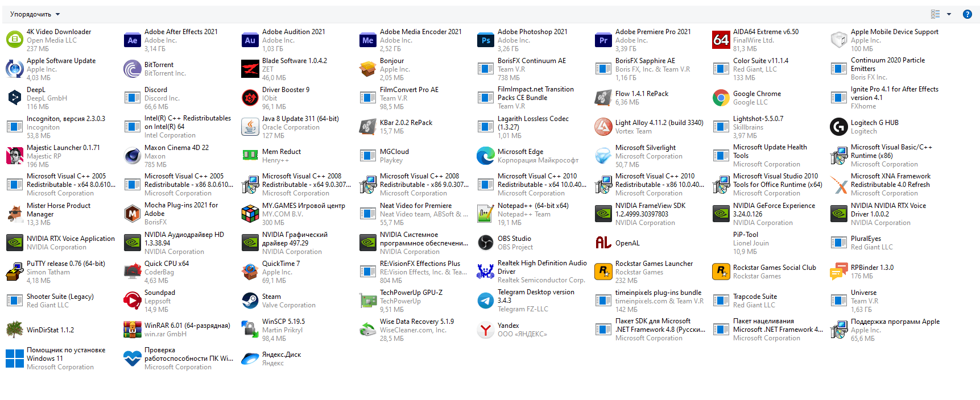Select the Mocha Plug-ins icon

click(x=132, y=214)
